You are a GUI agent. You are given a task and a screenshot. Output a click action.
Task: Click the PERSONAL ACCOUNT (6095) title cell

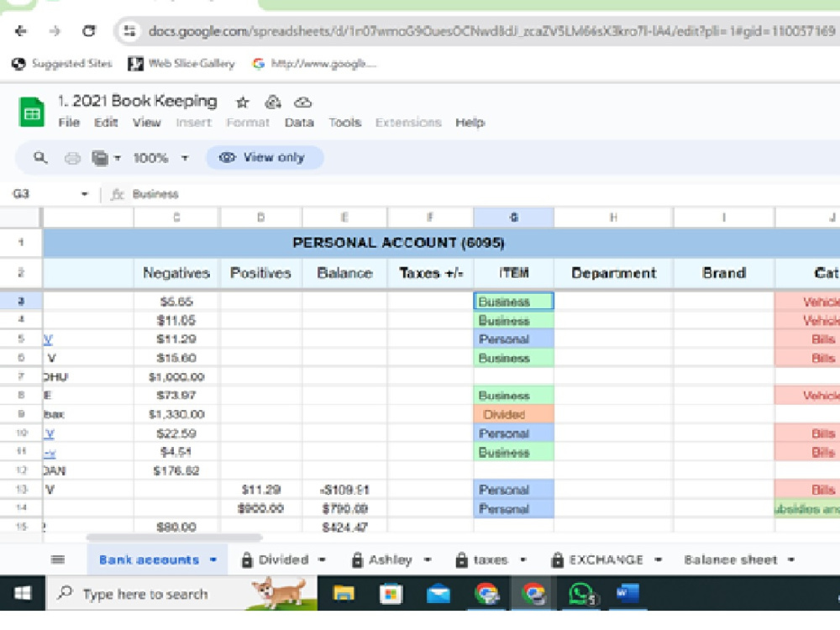[x=398, y=243]
